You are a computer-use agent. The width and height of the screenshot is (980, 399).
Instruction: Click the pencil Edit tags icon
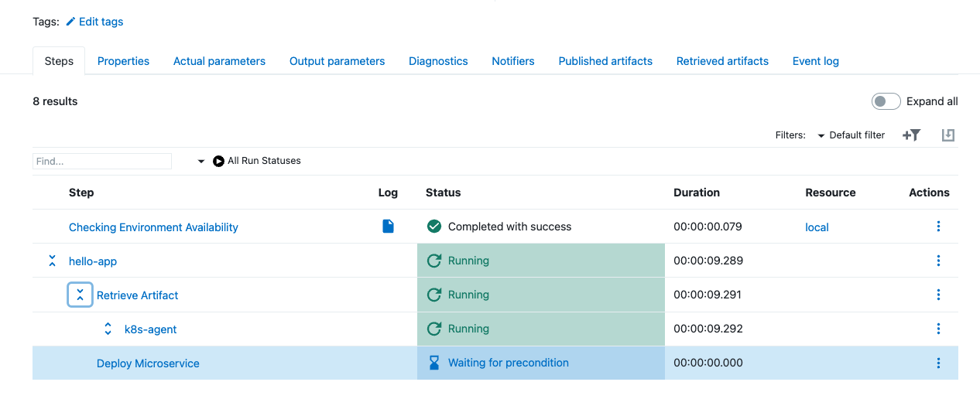[70, 22]
